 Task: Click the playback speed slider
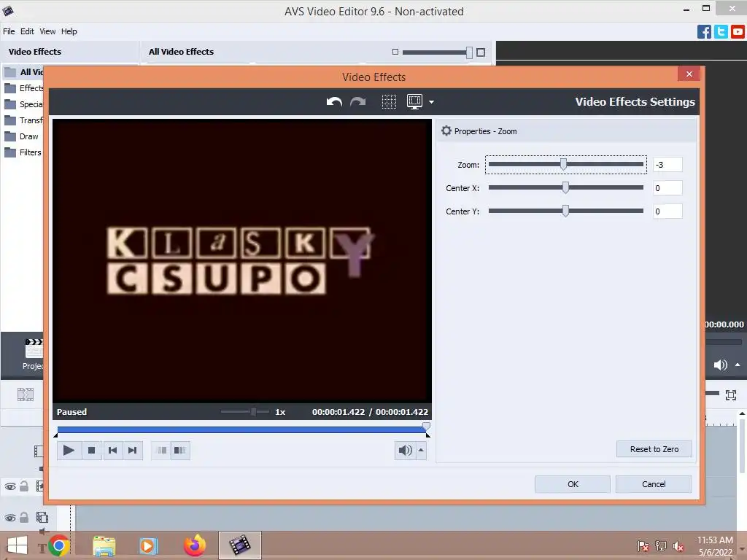[x=245, y=411]
